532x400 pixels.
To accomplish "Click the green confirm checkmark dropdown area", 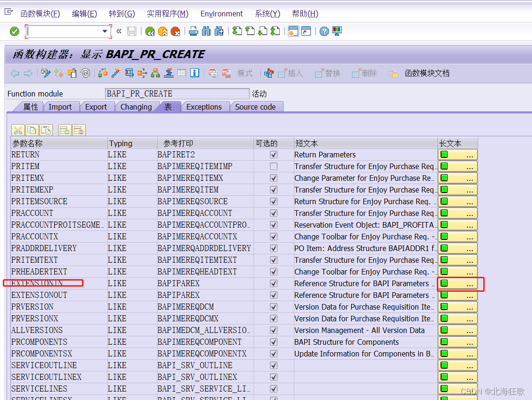I will coord(14,31).
